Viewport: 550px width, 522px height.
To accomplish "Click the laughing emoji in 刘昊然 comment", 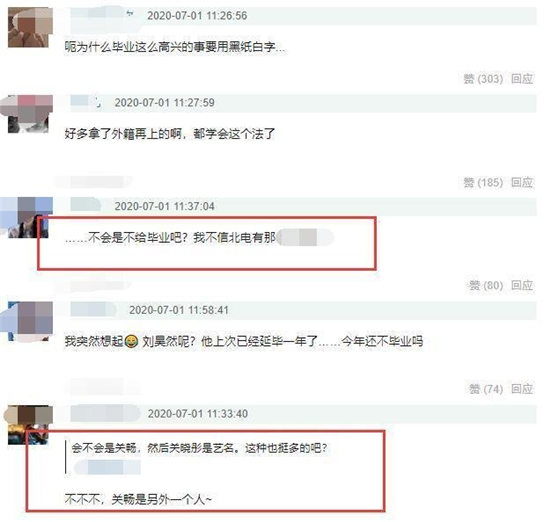I will coord(132,341).
